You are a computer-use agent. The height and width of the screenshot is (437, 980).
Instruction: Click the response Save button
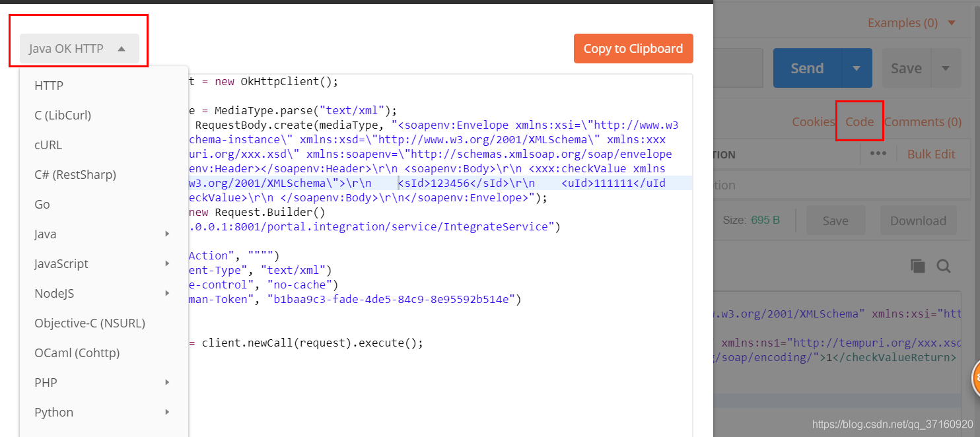(835, 220)
